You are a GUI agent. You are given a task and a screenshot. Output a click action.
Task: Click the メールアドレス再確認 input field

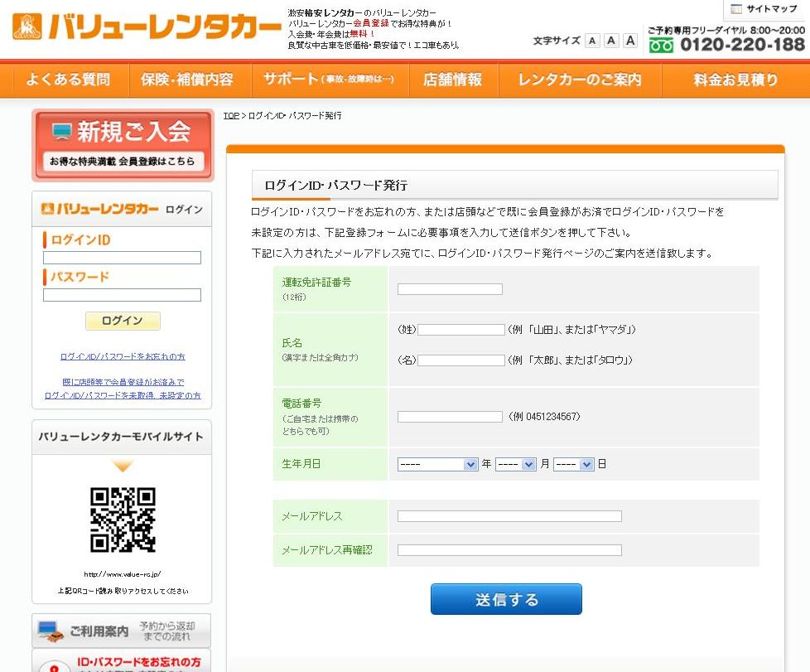pyautogui.click(x=509, y=550)
